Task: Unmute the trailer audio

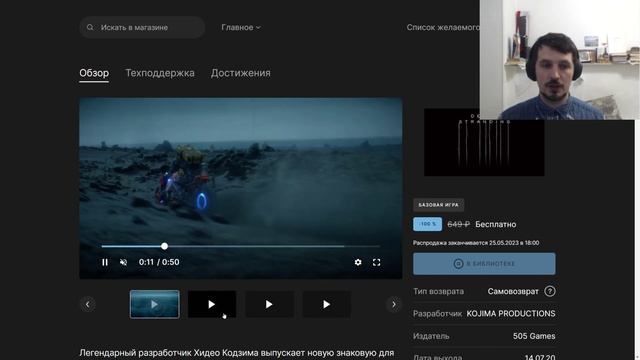Action: pyautogui.click(x=123, y=262)
